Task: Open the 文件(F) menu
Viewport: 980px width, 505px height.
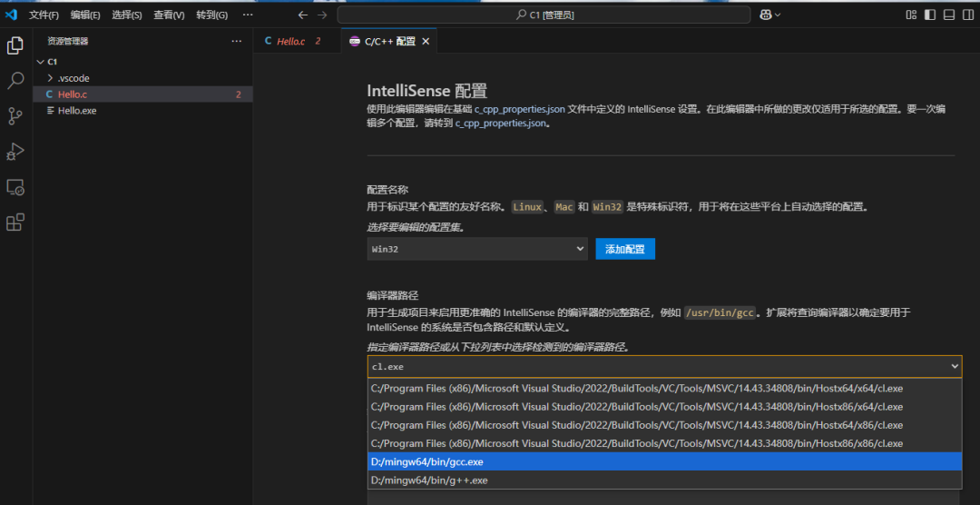Action: tap(44, 15)
